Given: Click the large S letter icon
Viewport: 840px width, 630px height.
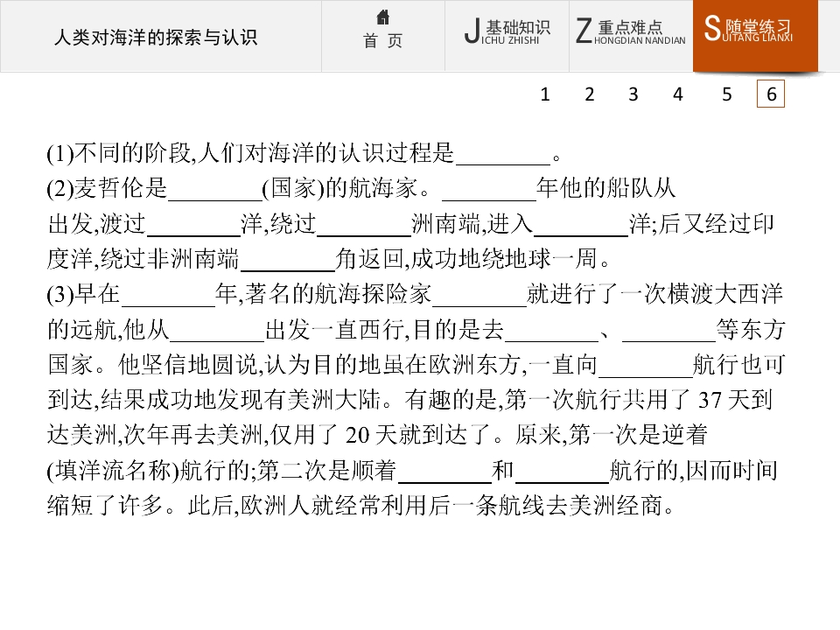Looking at the screenshot, I should pyautogui.click(x=712, y=28).
